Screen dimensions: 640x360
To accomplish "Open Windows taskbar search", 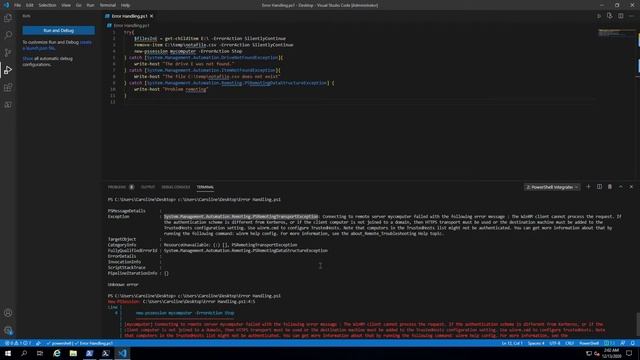I will click(x=24, y=353).
